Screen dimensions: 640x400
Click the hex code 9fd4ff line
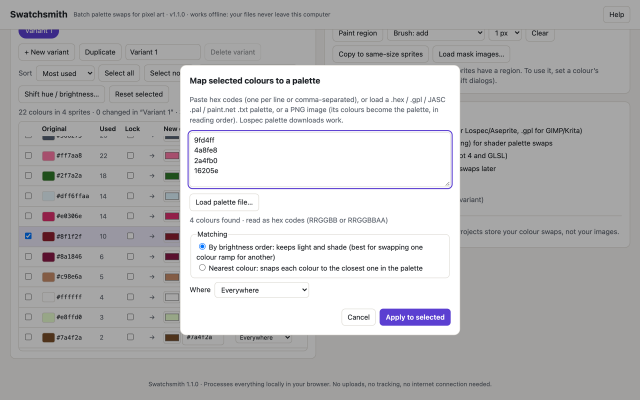tap(204, 140)
